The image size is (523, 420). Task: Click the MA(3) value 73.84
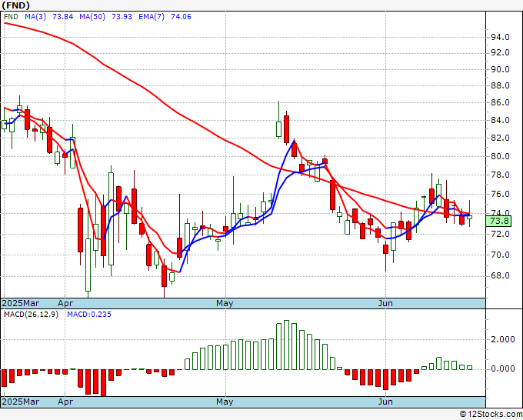63,17
